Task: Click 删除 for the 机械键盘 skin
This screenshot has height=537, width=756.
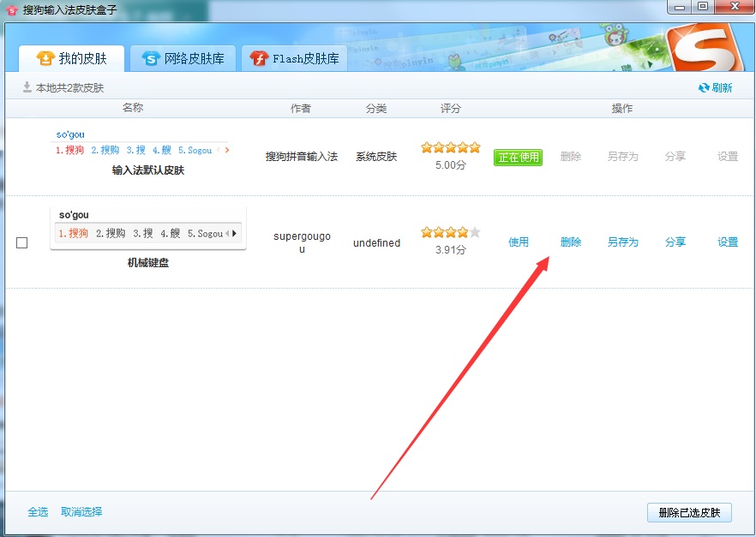Action: coord(571,242)
